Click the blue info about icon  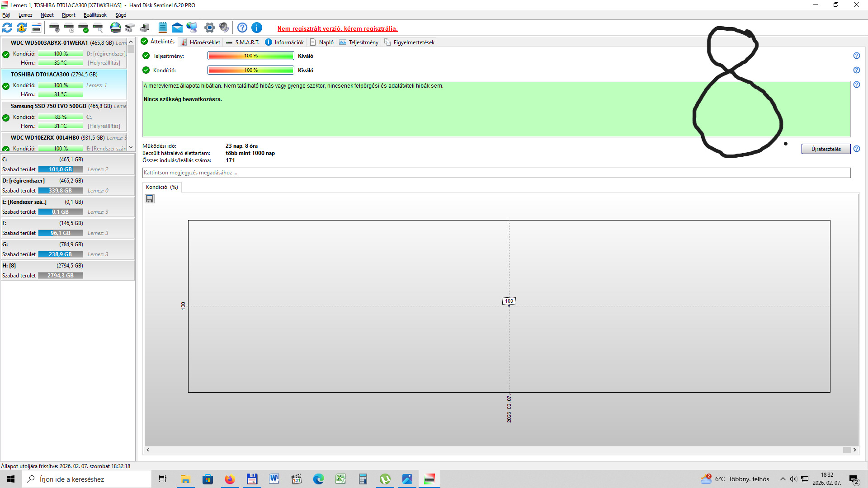[x=257, y=28]
